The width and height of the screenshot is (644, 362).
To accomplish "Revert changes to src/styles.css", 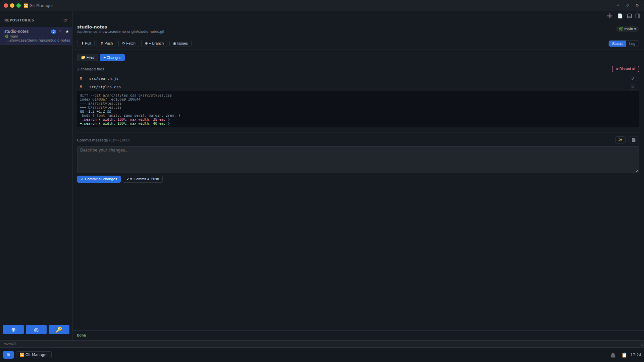I will pyautogui.click(x=633, y=87).
